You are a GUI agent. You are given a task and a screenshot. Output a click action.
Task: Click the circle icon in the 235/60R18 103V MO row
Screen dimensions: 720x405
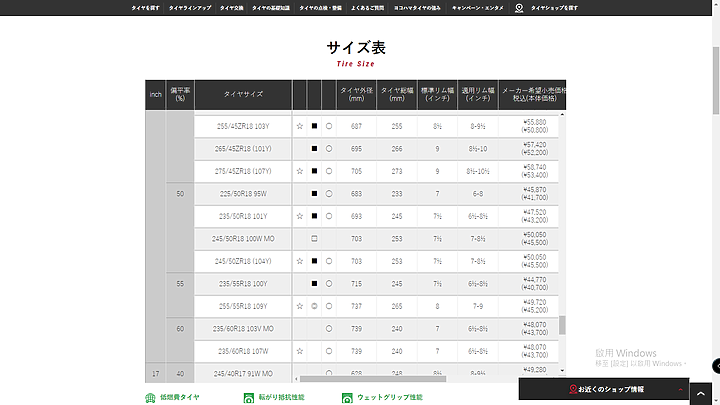(x=329, y=328)
